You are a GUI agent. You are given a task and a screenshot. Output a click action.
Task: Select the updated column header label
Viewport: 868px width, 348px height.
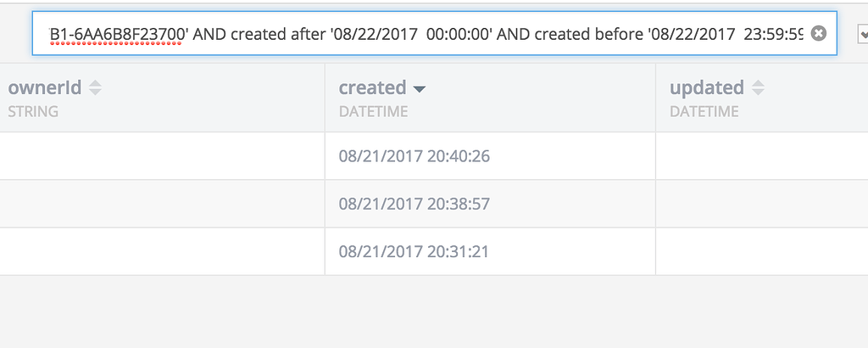707,87
